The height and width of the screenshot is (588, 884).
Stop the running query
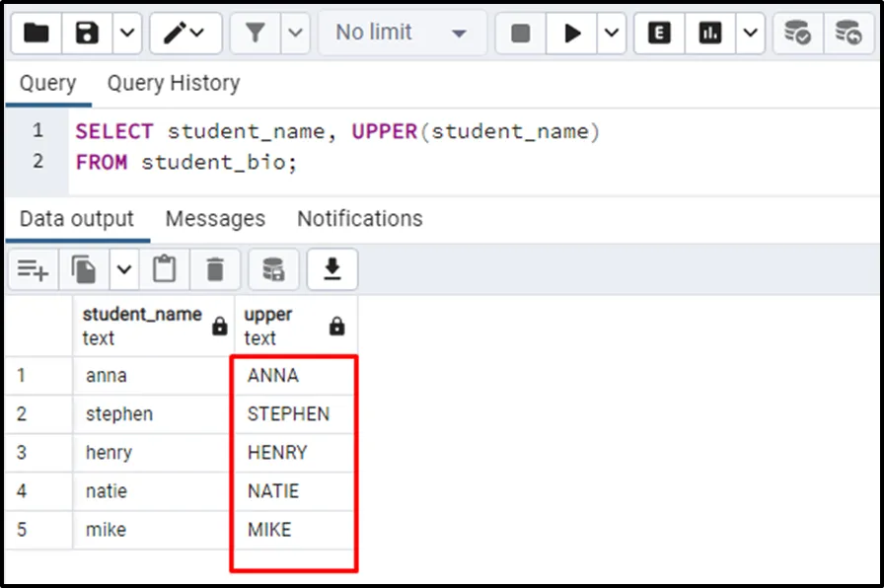520,34
